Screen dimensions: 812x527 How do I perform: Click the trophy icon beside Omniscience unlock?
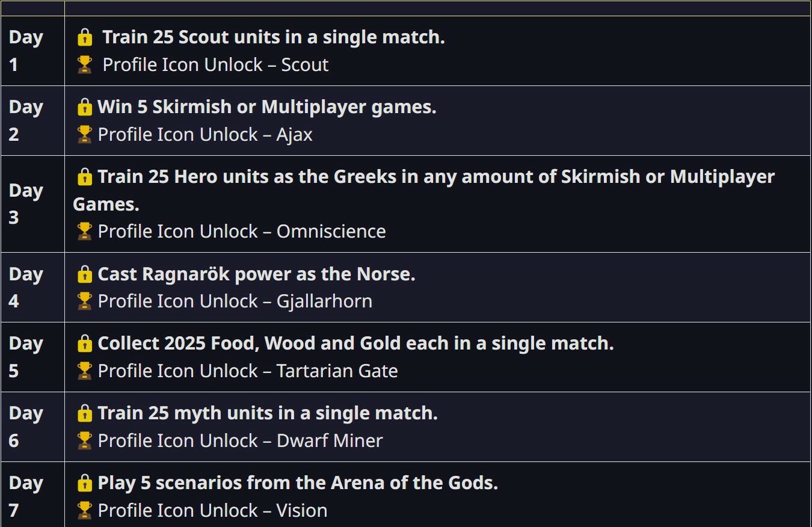(85, 232)
